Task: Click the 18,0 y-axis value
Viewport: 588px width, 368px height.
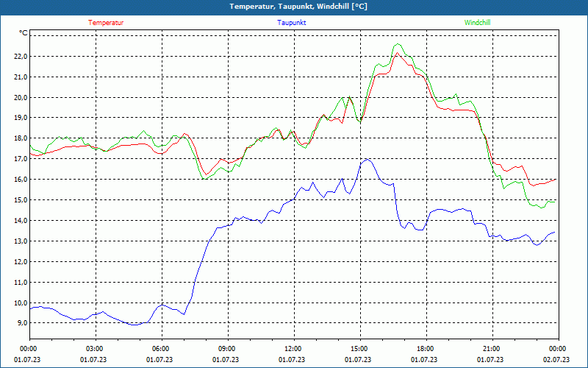Action: point(21,138)
